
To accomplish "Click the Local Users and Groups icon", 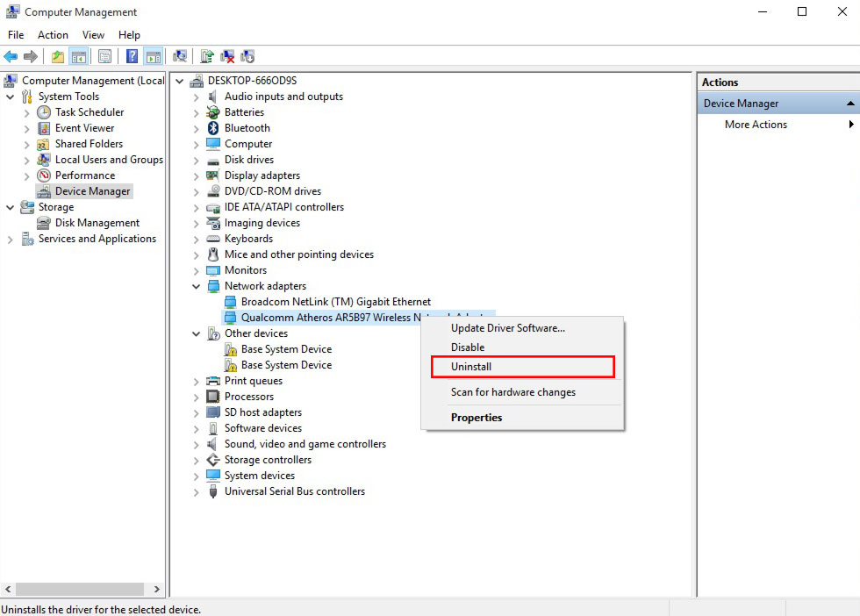I will coord(44,160).
